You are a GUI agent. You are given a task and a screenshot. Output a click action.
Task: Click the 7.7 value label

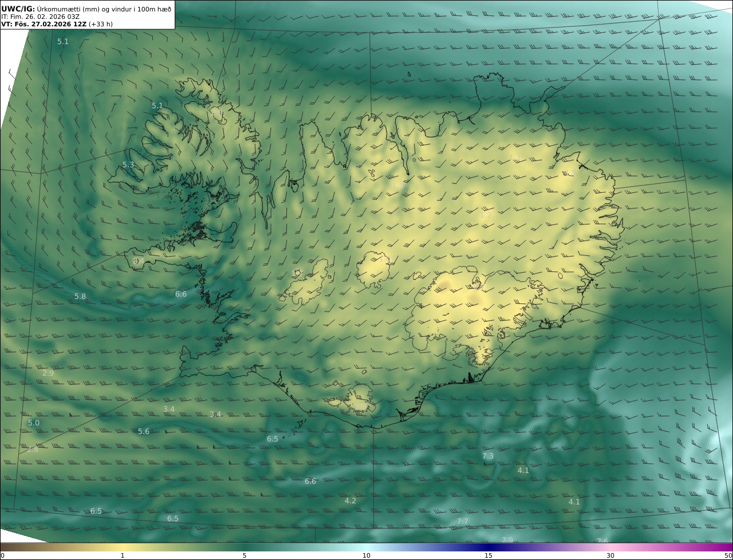463,521
